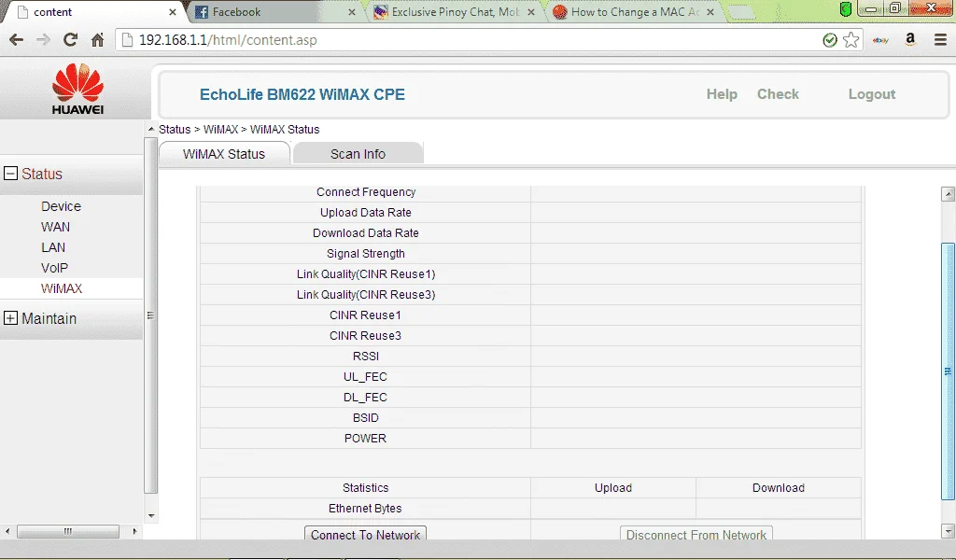Click the browser forward arrow
This screenshot has width=956, height=560.
click(x=43, y=40)
